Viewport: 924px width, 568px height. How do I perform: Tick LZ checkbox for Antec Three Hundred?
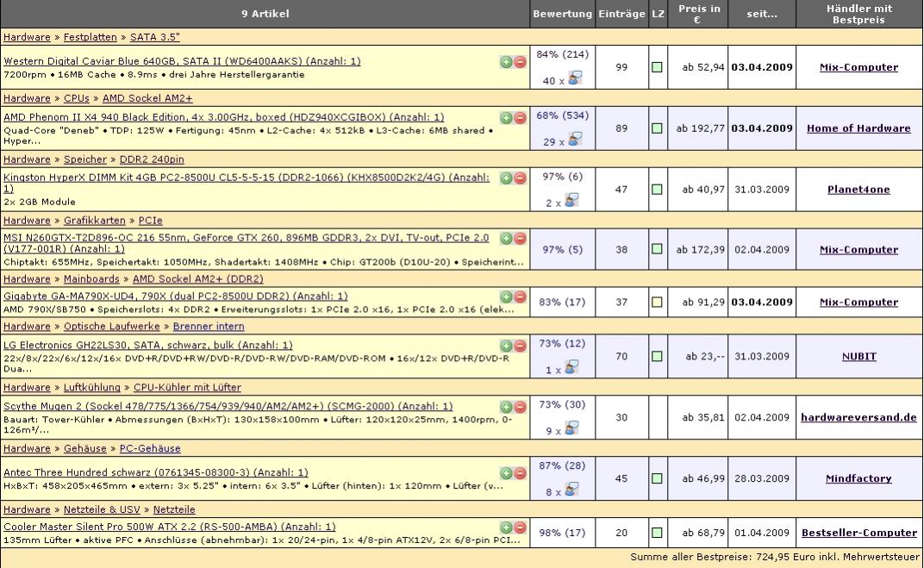pos(657,479)
